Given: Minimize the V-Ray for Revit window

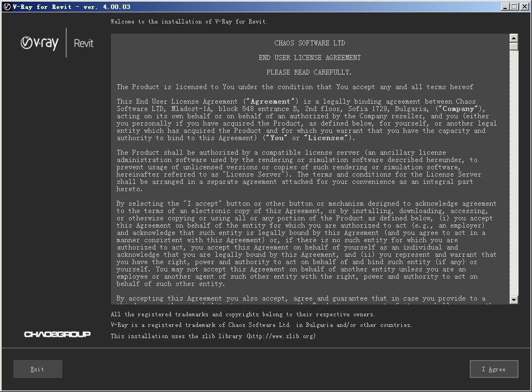Looking at the screenshot, I should pyautogui.click(x=505, y=6).
